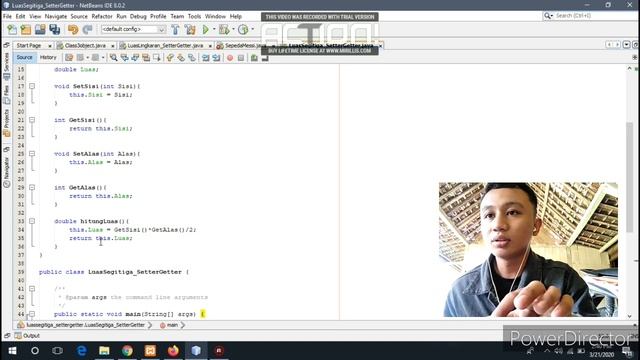This screenshot has width=640, height=360.
Task: Click the greyed Redo arrow icon
Action: [87, 29]
